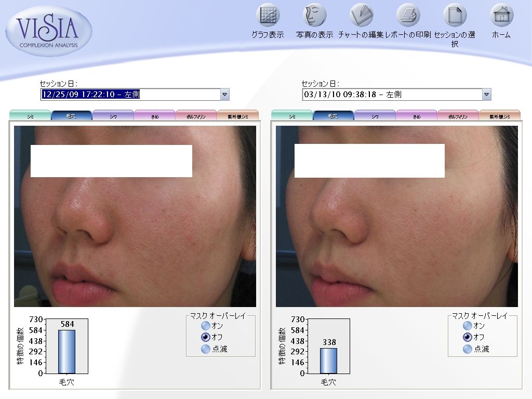532x399 pixels.
Task: Click the right マスク オーバーレイ group title
Action: tap(480, 316)
